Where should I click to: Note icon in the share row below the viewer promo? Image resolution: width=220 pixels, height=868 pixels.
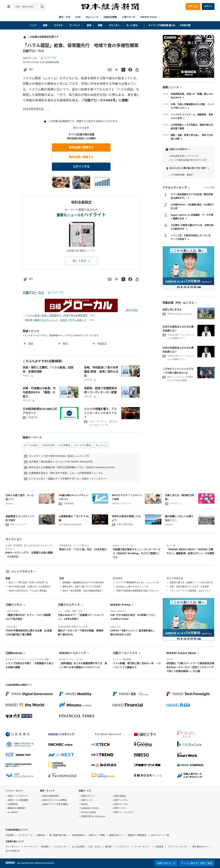116,279
